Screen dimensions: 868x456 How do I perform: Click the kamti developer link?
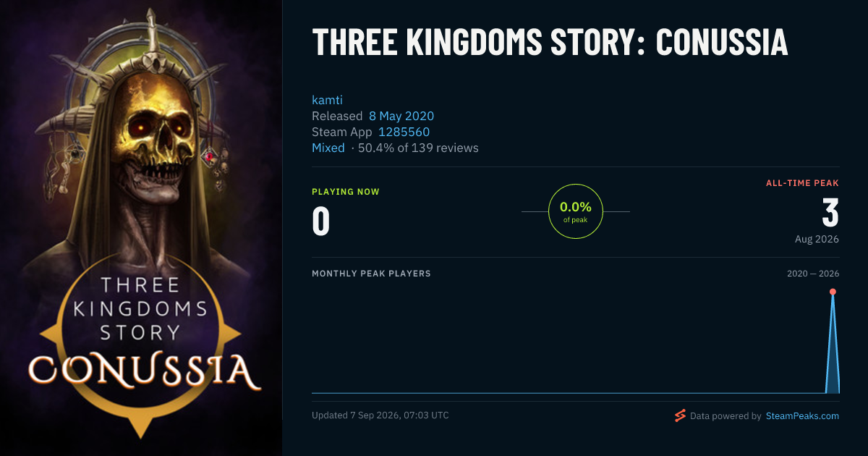coord(326,100)
